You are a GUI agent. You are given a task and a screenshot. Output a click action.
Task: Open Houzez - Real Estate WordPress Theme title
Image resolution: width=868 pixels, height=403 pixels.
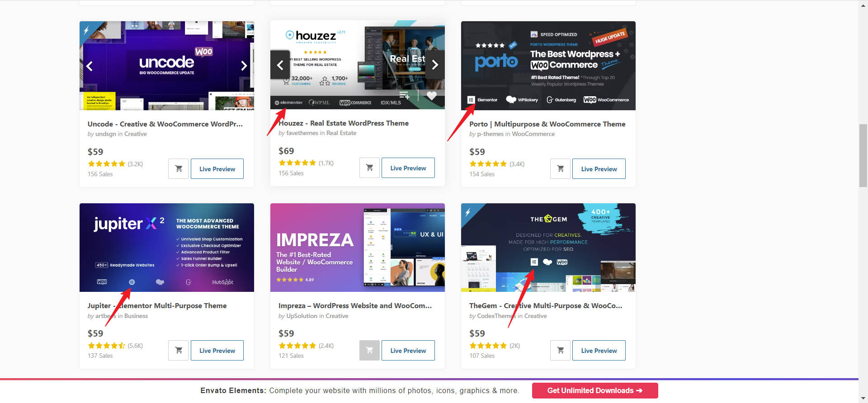coord(344,123)
